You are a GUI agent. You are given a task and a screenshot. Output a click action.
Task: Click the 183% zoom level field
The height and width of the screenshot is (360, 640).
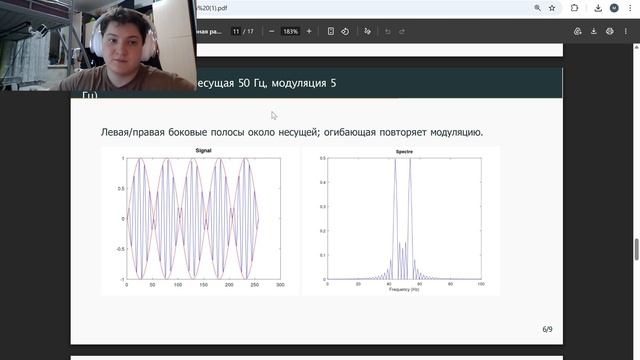tap(291, 31)
